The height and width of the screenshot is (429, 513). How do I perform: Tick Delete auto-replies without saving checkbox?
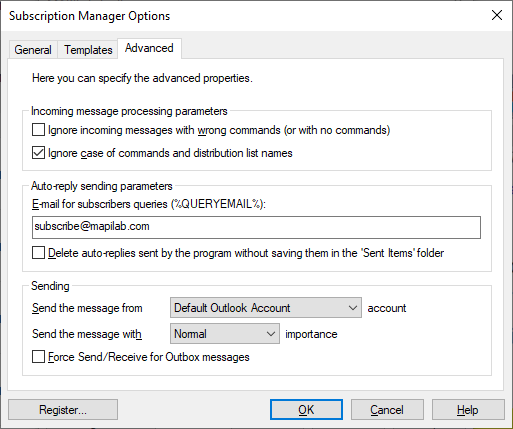38,253
